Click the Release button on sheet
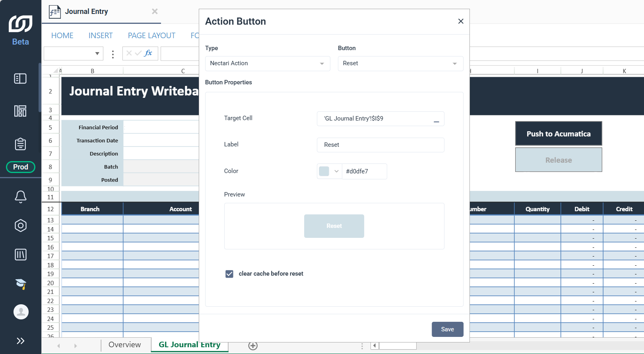Viewport: 644px width, 354px height. click(x=559, y=160)
